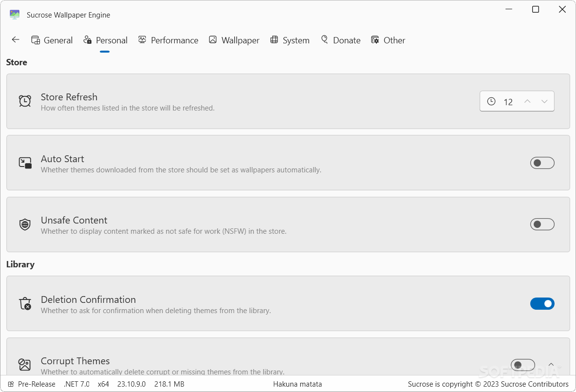The image size is (576, 392).
Task: Click the Sucrose Wallpaper Engine window title
Action: 68,15
